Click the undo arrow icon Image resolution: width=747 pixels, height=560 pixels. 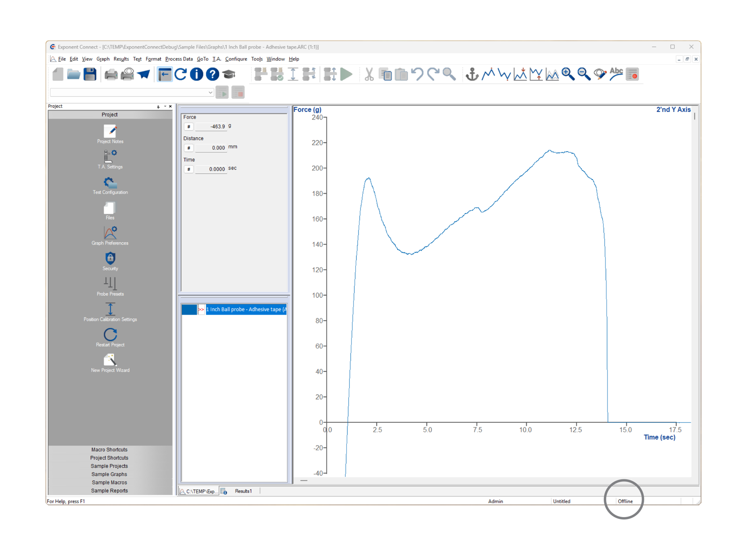pos(417,74)
